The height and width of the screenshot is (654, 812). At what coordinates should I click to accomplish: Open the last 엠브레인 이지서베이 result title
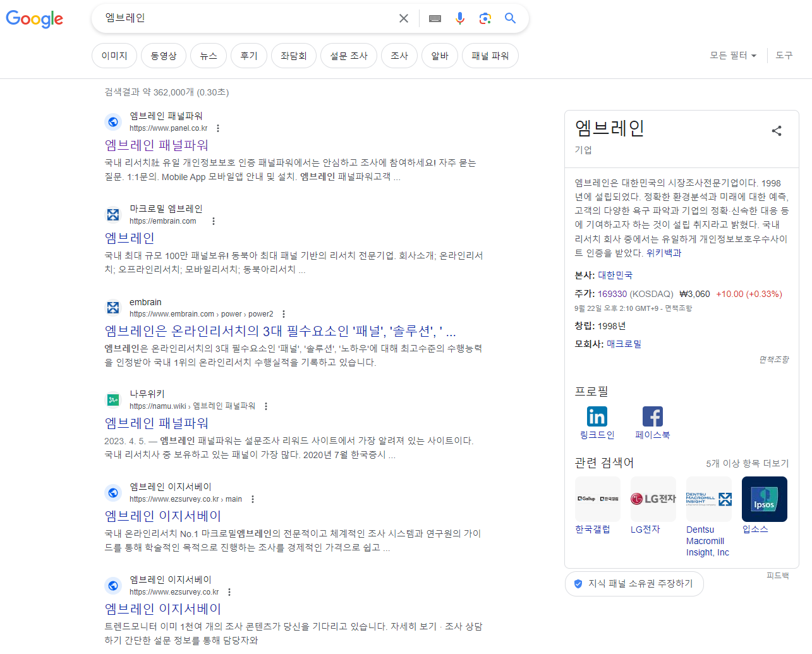pos(163,609)
